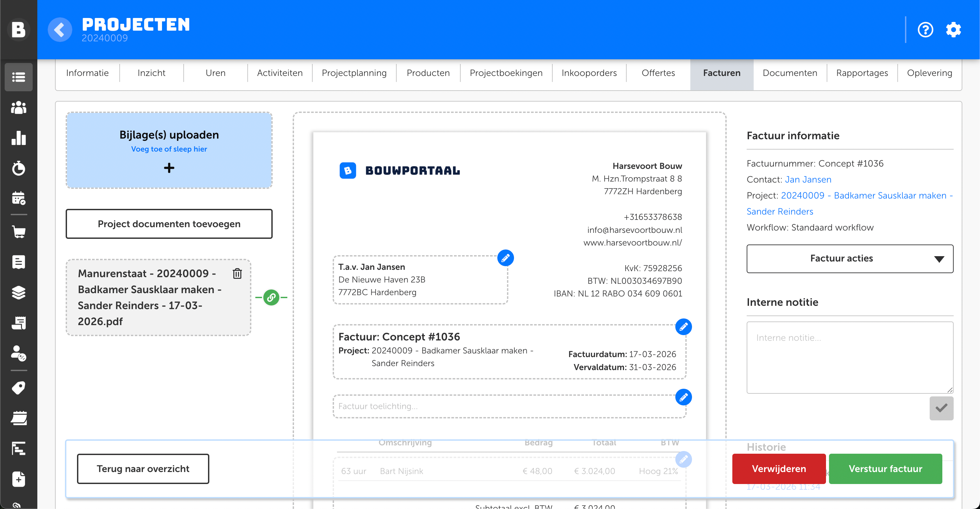The image size is (980, 509).
Task: Switch to the Informatie tab
Action: pos(87,73)
